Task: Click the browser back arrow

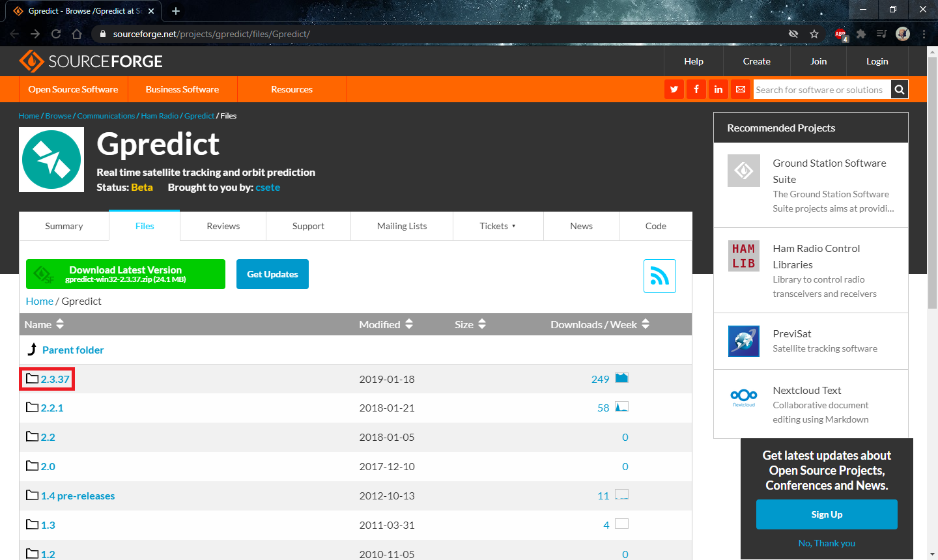Action: [x=14, y=34]
